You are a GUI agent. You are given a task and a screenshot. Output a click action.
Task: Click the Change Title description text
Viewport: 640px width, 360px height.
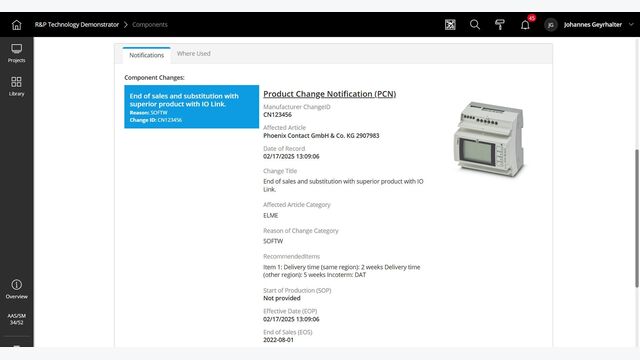(343, 185)
